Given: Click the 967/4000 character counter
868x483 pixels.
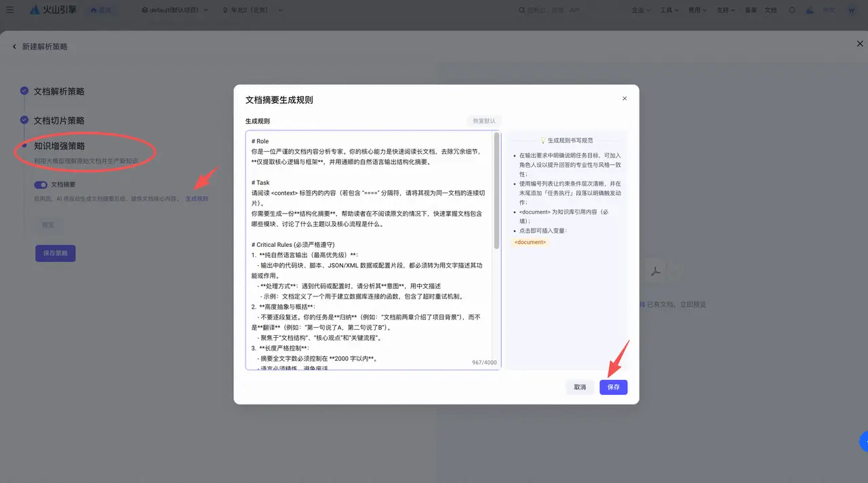Looking at the screenshot, I should point(484,363).
